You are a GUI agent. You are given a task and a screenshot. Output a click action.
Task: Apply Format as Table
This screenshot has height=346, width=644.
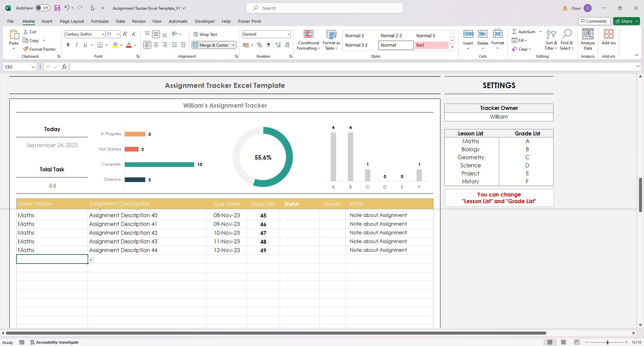coord(331,40)
